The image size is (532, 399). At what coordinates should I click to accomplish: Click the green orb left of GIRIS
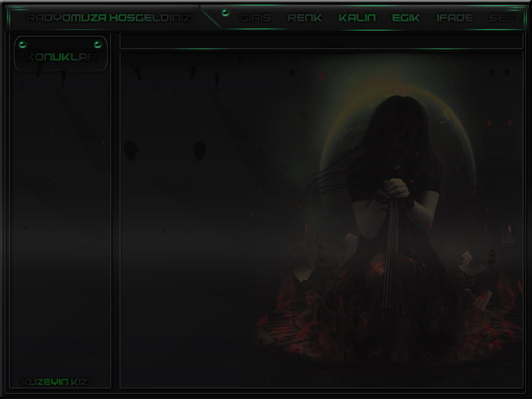coord(225,13)
